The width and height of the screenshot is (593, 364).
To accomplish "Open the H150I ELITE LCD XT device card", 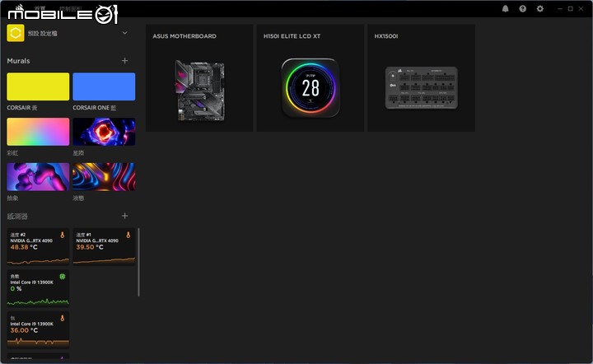I will click(x=311, y=78).
